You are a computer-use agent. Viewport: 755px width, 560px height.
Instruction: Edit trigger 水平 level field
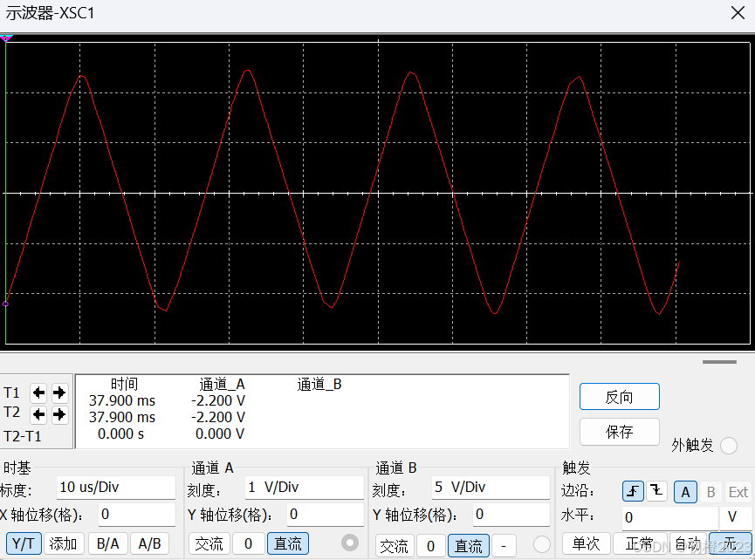click(x=669, y=517)
